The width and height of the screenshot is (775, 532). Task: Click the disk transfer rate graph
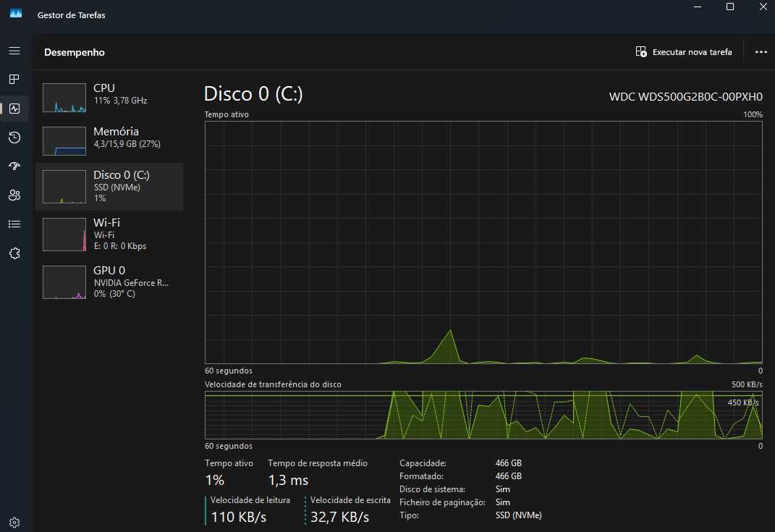[x=483, y=415]
